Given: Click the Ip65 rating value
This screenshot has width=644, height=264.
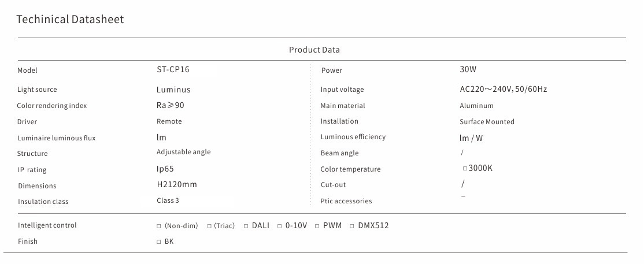Looking at the screenshot, I should [165, 169].
